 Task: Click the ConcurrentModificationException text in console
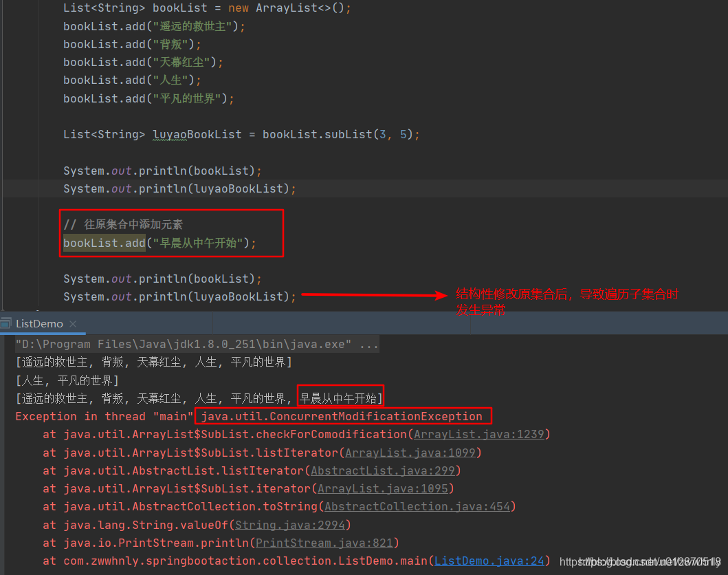coord(343,415)
